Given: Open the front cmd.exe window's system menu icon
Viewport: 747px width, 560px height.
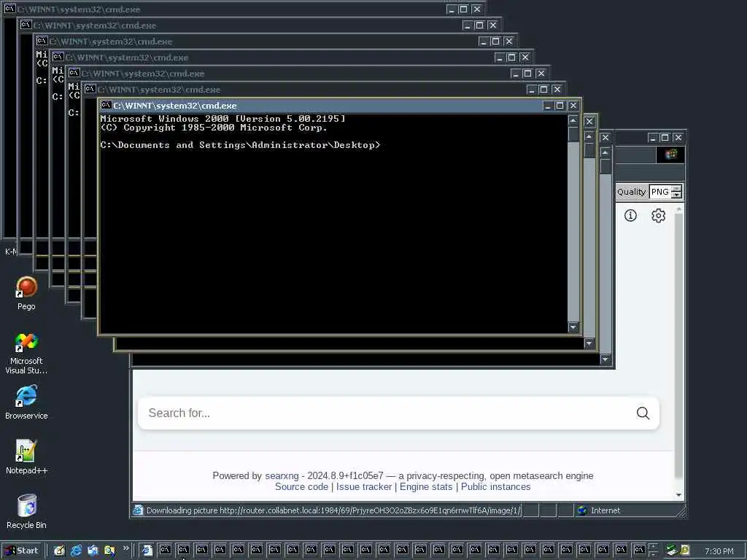Looking at the screenshot, I should point(106,105).
